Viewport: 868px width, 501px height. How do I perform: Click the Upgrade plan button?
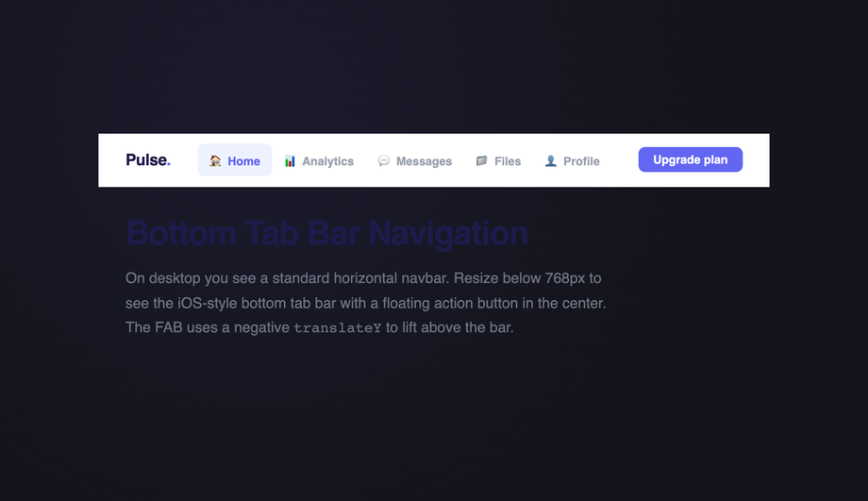coord(691,159)
